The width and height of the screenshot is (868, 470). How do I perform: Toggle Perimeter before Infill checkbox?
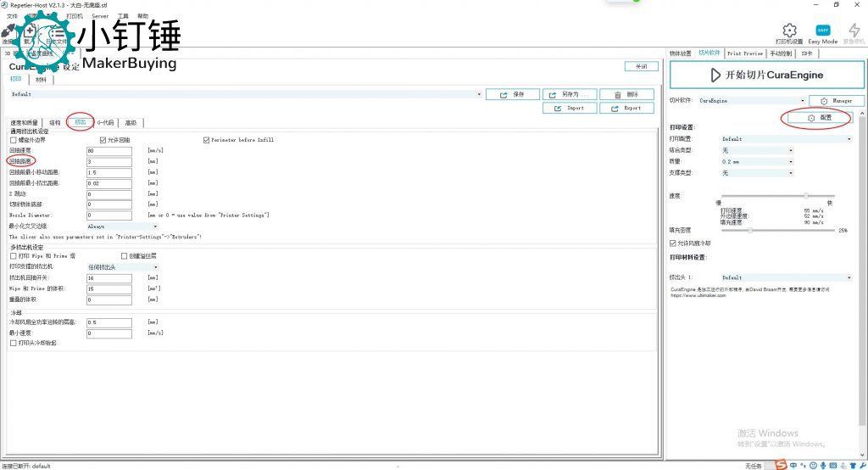pyautogui.click(x=207, y=140)
